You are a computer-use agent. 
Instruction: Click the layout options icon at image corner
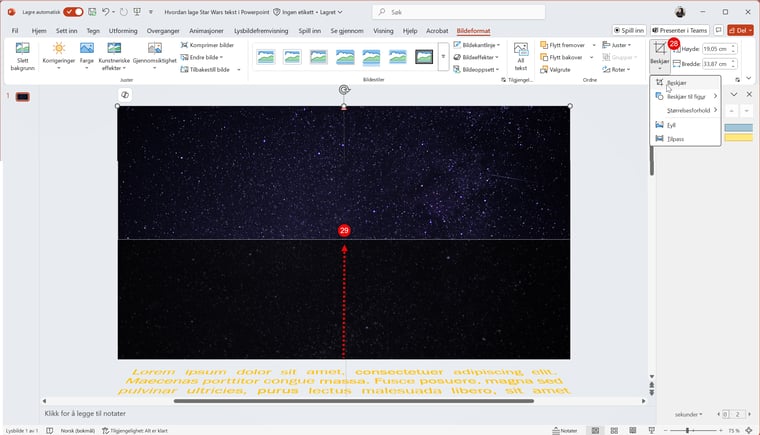point(125,95)
